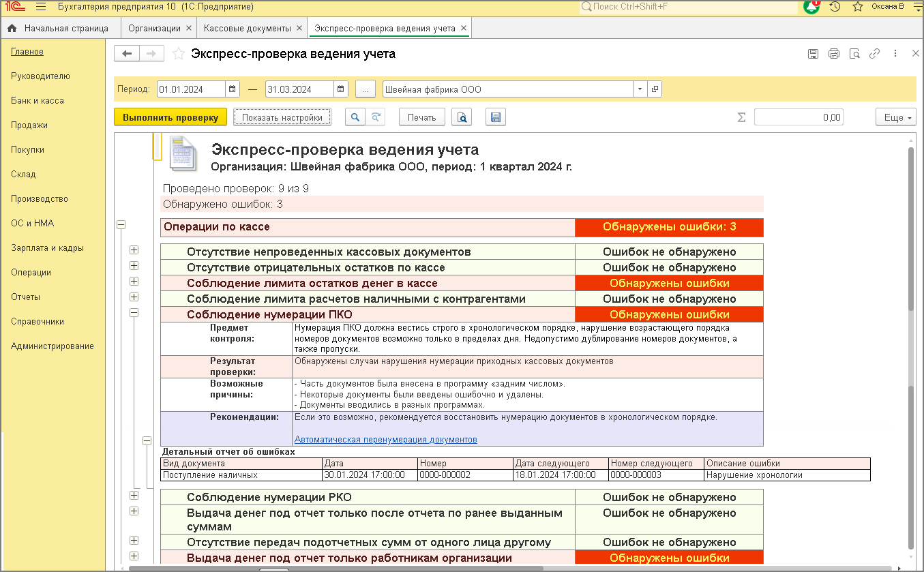Open the Швейная фабрика ООО organization card
The height and width of the screenshot is (572, 924).
click(x=655, y=89)
